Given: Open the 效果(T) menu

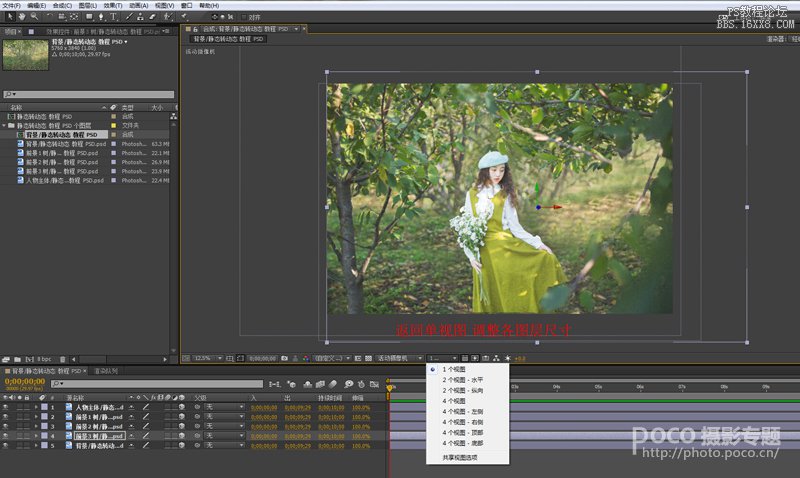Looking at the screenshot, I should coord(113,5).
